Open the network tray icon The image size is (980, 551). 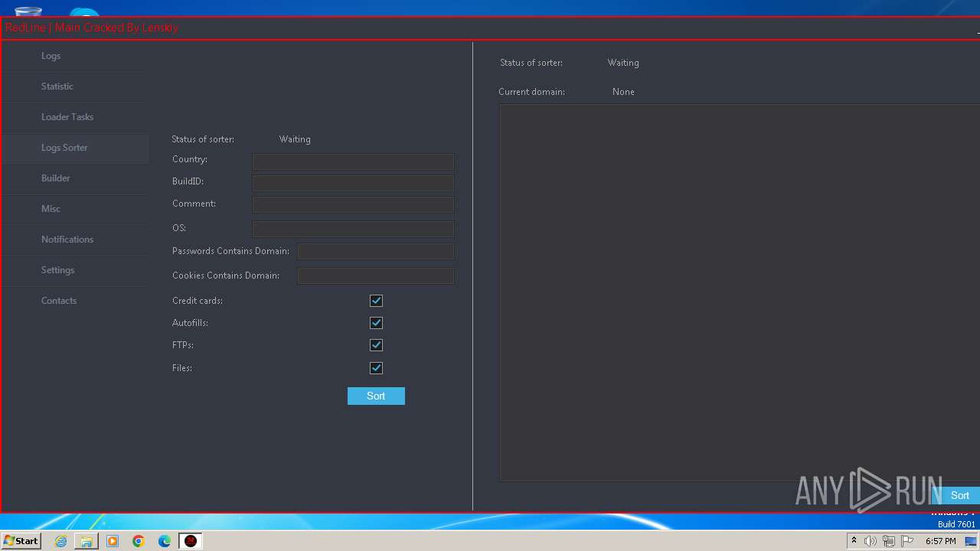889,541
